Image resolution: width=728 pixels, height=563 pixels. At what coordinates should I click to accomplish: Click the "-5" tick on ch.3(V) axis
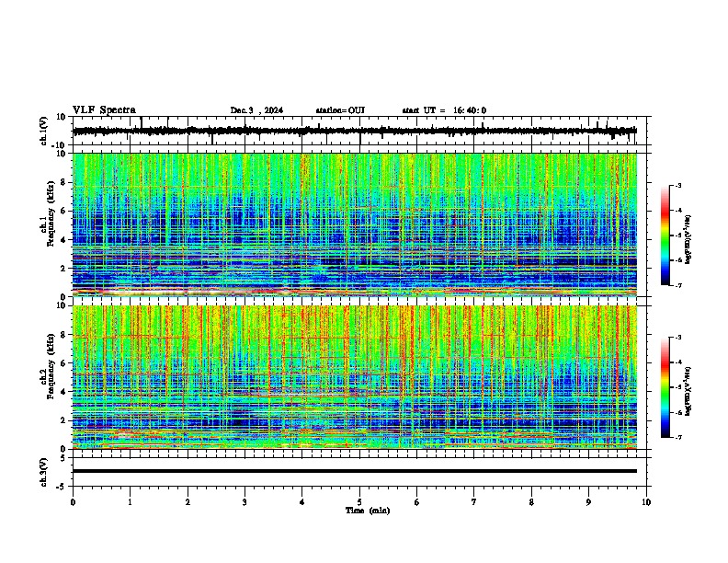[62, 487]
